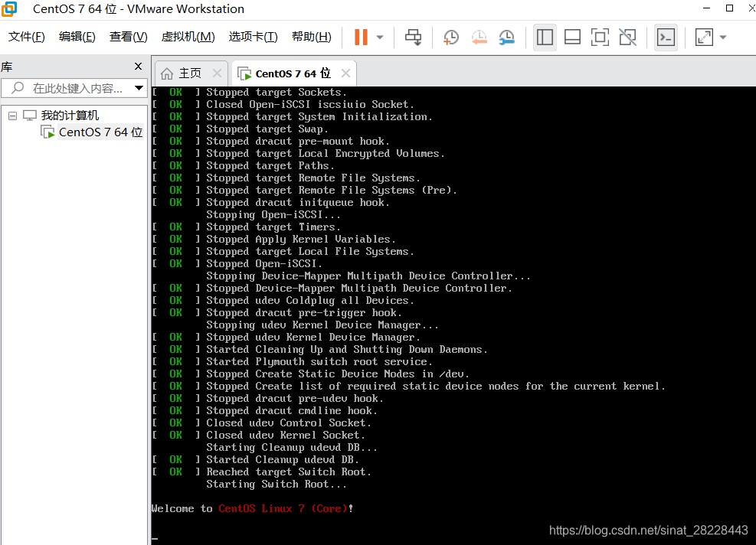Click 'Started Cleaning Up and Shutting Down Daemons.' line
Image resolution: width=756 pixels, height=545 pixels.
(347, 349)
